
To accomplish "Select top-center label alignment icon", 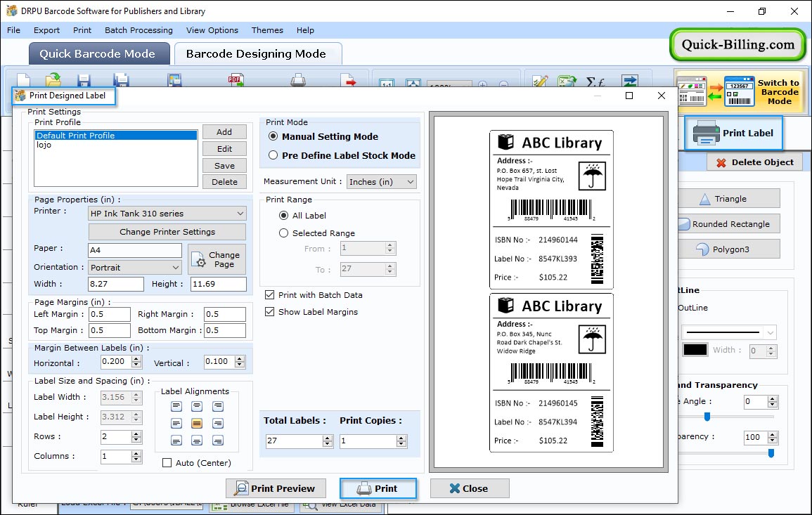I will click(x=197, y=406).
